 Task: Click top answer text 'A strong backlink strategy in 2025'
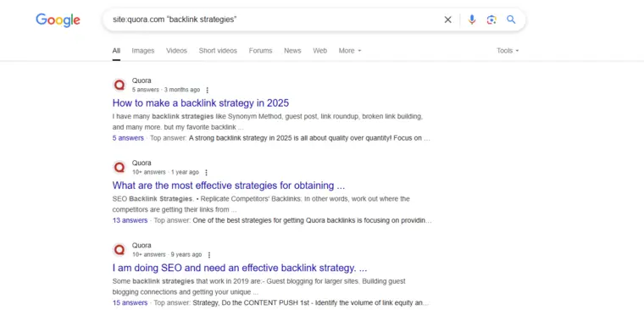pyautogui.click(x=309, y=138)
